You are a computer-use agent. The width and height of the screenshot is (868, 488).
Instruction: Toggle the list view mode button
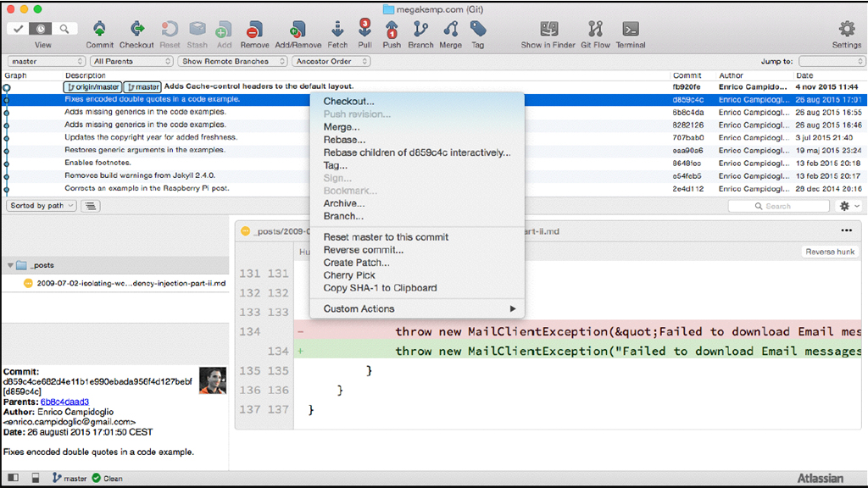[x=92, y=206]
